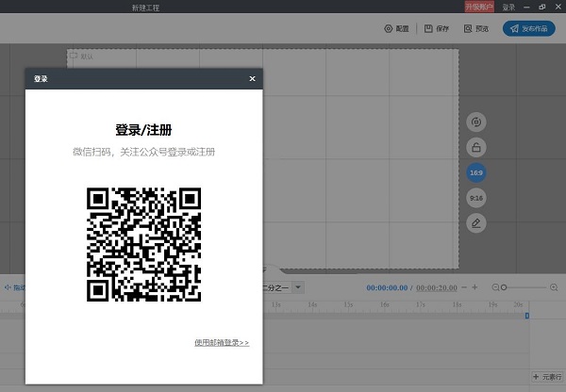Open 配置 settings in top toolbar
The height and width of the screenshot is (392, 566).
tap(397, 29)
